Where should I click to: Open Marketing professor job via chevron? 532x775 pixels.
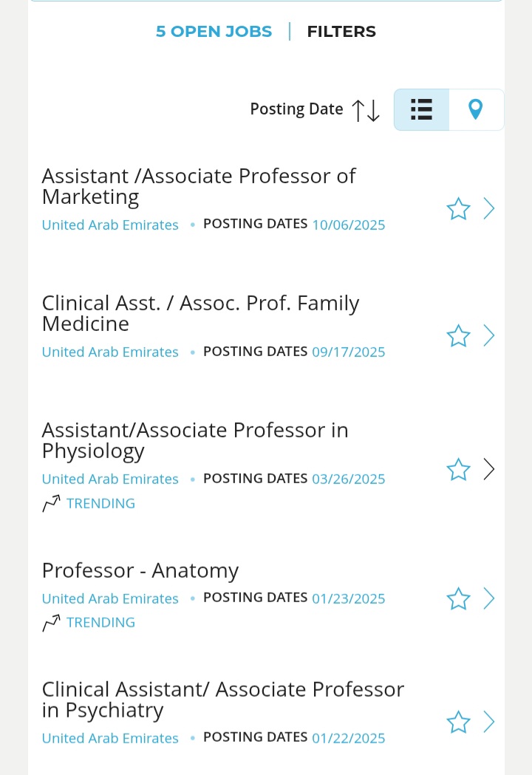(488, 208)
